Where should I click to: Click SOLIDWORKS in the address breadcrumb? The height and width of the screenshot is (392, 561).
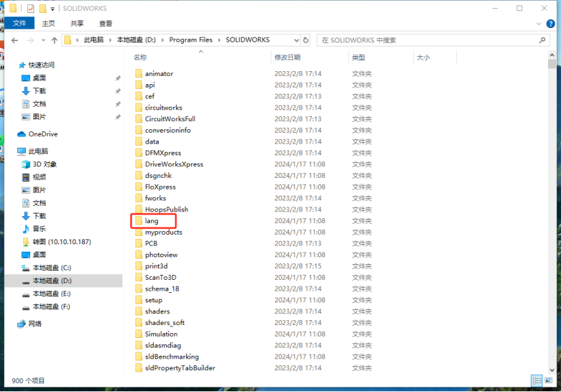248,40
